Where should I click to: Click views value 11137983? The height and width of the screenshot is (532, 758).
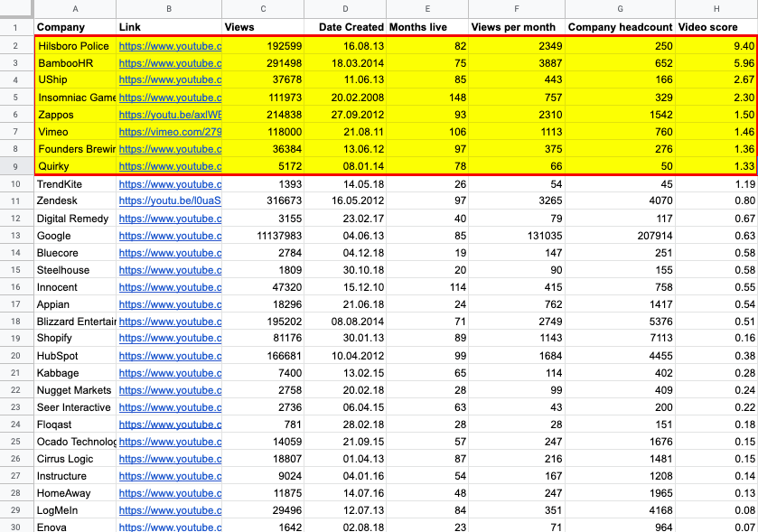pyautogui.click(x=263, y=236)
